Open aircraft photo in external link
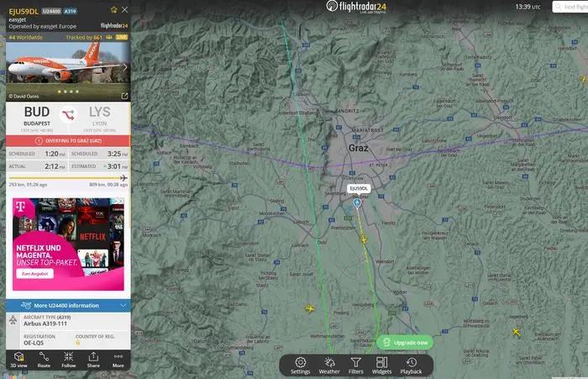 (124, 96)
